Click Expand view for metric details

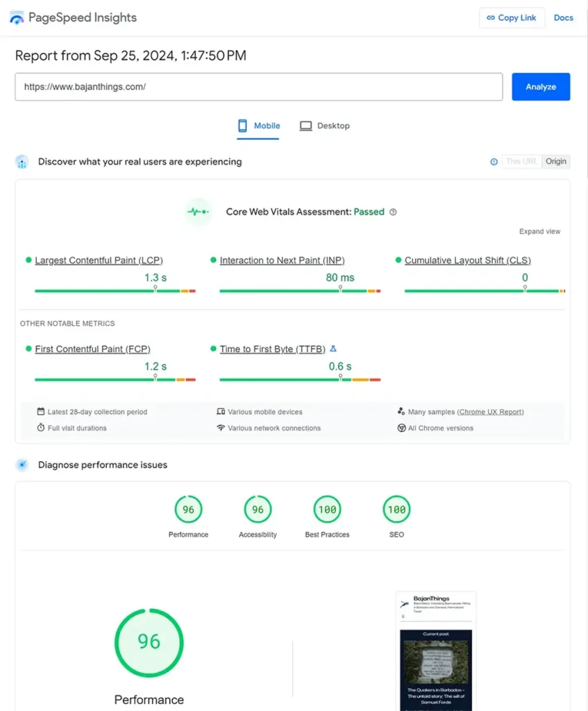click(539, 231)
